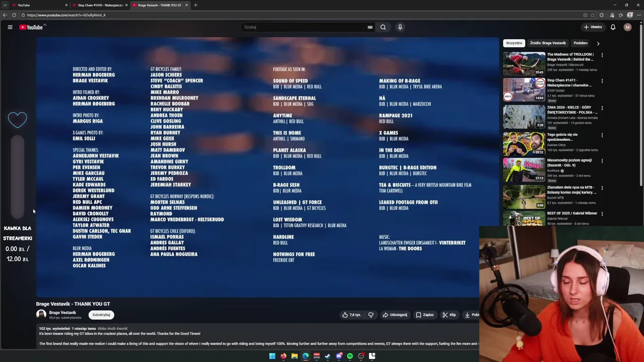
Task: Open Złamałem dwie ręce na MTB title
Action: [572, 190]
